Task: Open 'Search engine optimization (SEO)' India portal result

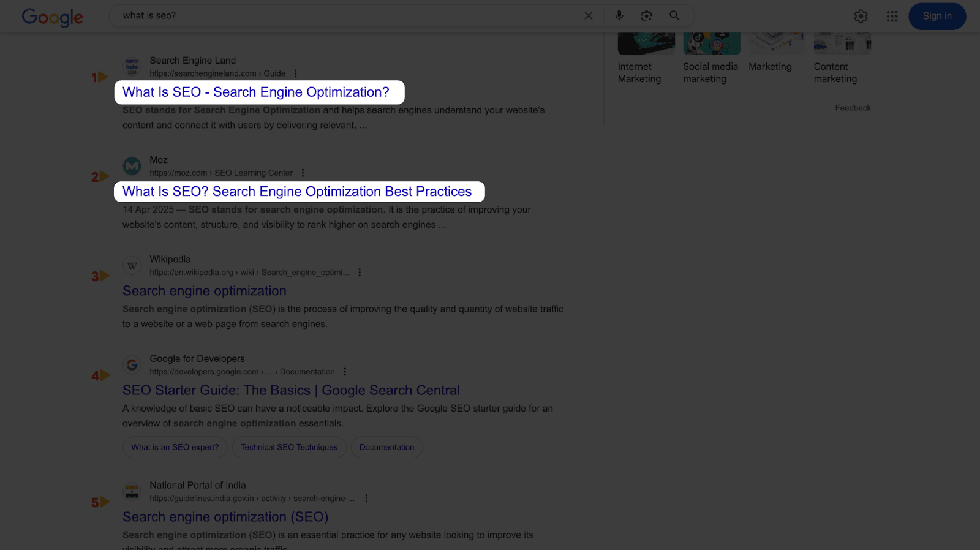Action: click(x=225, y=517)
